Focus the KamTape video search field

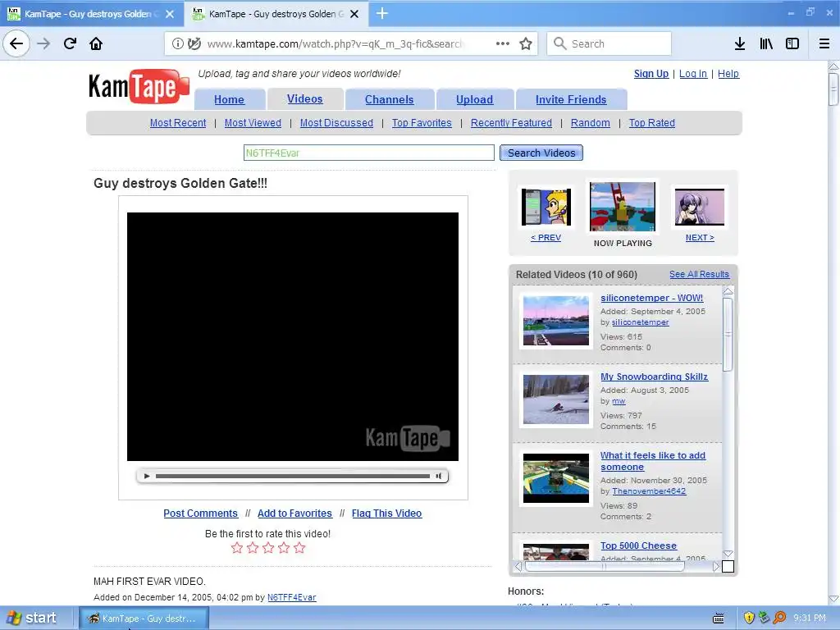(368, 153)
